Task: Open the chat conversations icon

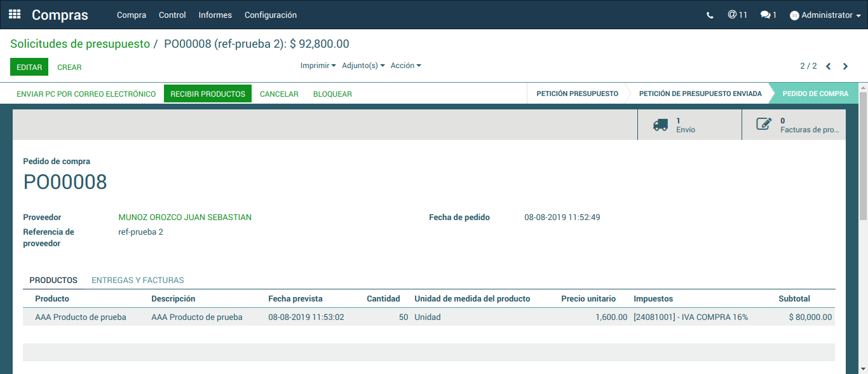Action: tap(768, 15)
